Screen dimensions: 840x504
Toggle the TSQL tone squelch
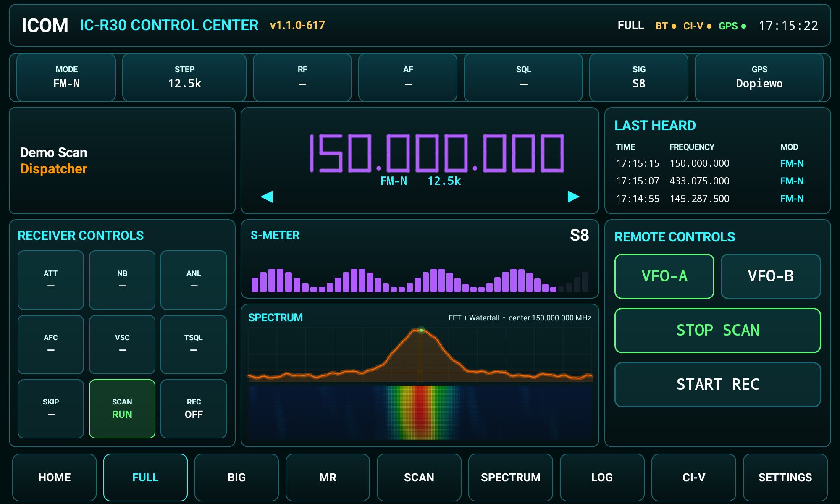click(x=194, y=344)
